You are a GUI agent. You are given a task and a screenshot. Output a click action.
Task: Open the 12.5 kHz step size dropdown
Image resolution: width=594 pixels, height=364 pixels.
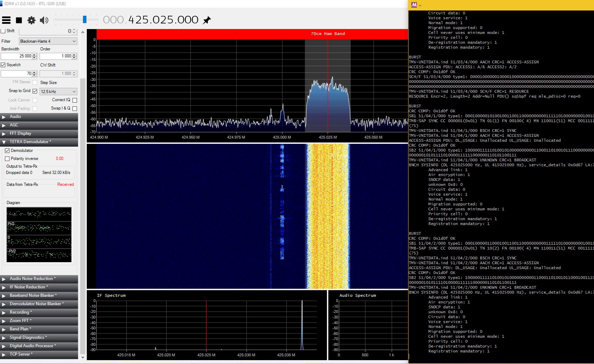tap(58, 91)
